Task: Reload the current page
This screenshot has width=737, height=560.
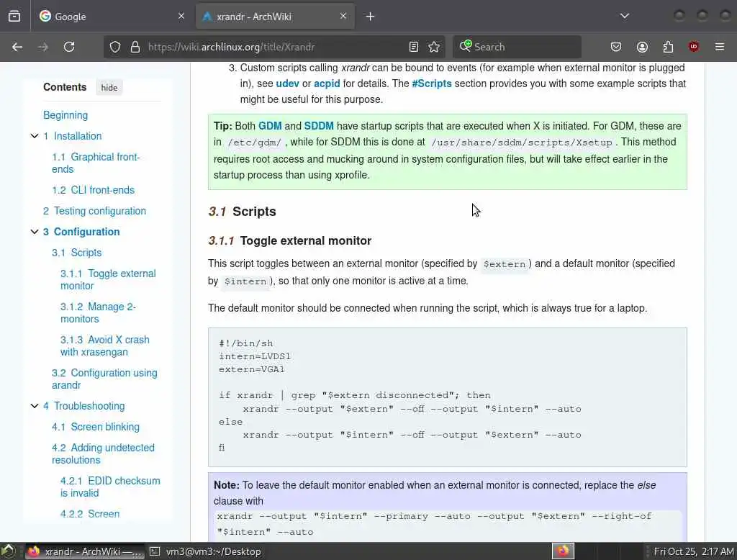Action: (x=69, y=47)
